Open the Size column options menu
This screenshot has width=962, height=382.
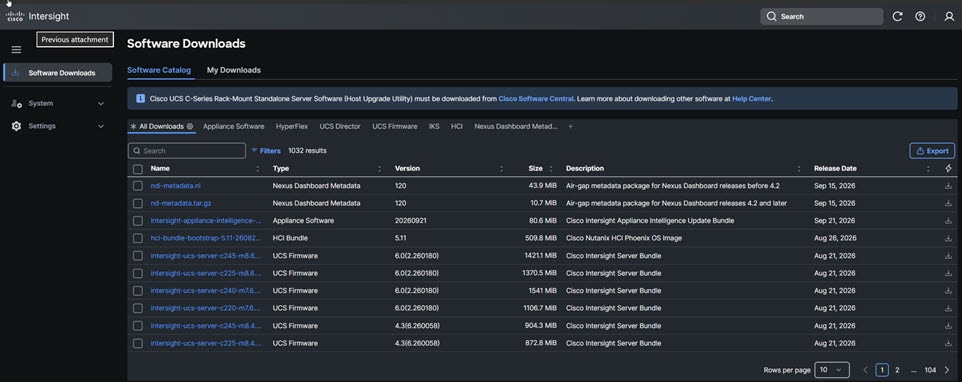tap(550, 169)
